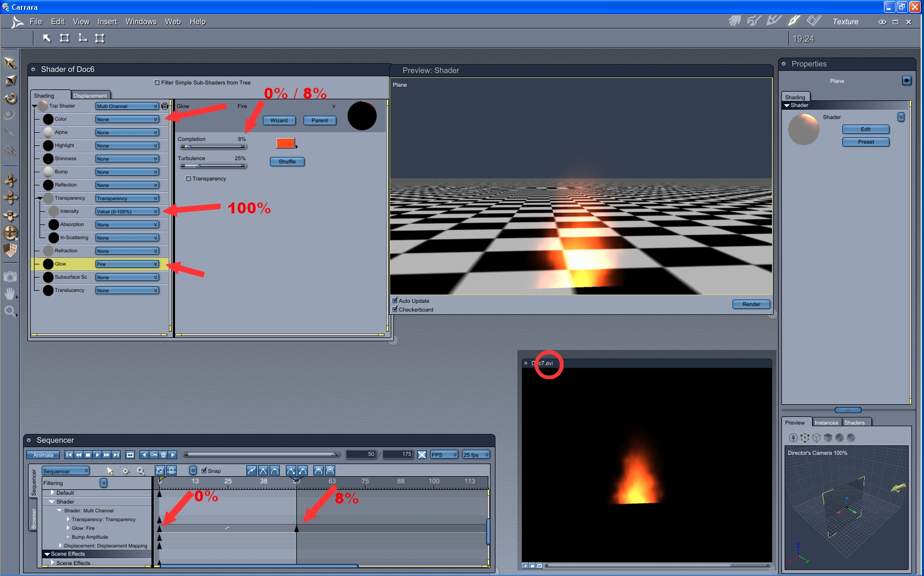Collapse the Transparency channel in shader tree

40,198
